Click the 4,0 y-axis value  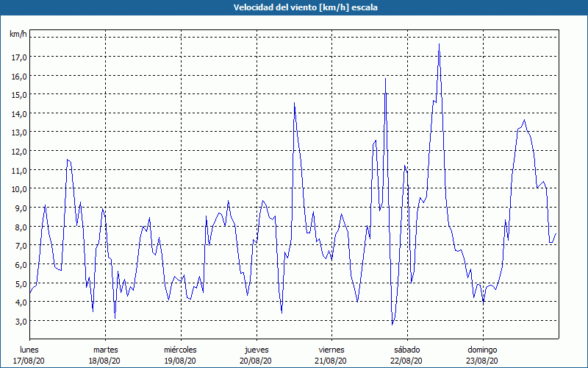[x=21, y=302]
